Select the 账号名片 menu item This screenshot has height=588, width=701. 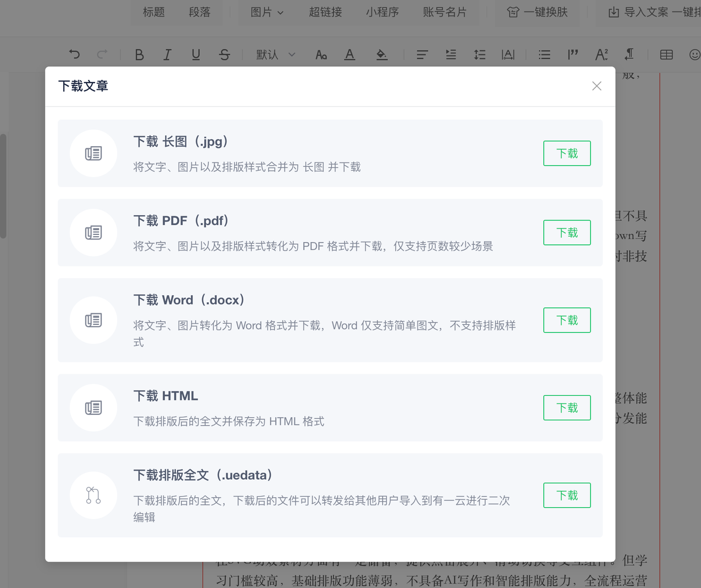pyautogui.click(x=445, y=12)
